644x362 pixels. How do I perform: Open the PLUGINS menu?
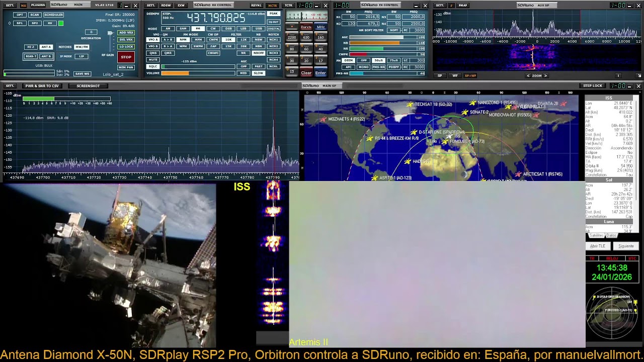[38, 5]
